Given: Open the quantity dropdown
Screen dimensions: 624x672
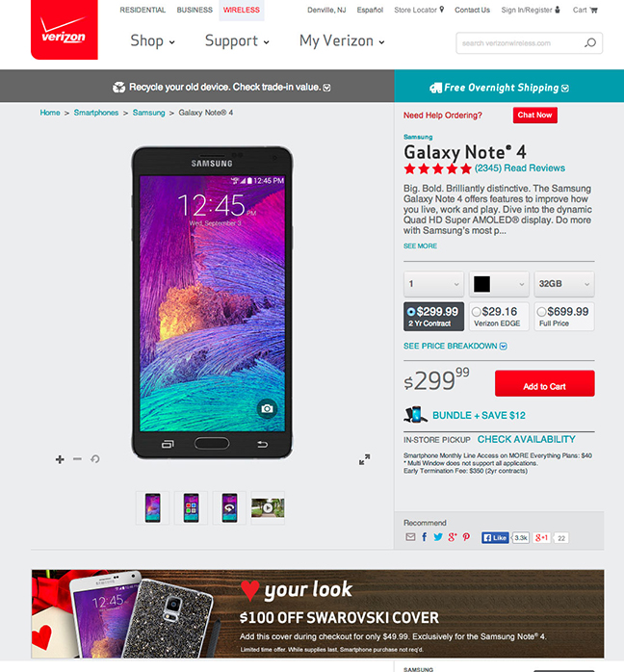Looking at the screenshot, I should click(433, 284).
